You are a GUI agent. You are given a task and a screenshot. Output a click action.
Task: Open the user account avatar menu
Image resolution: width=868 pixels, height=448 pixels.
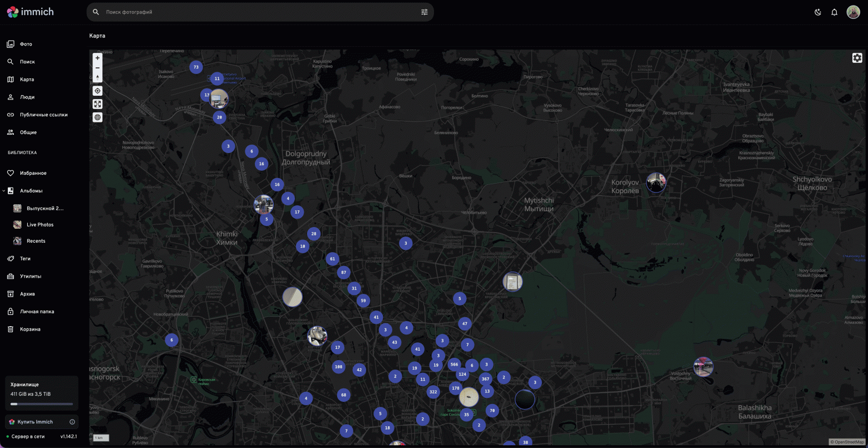coord(854,12)
